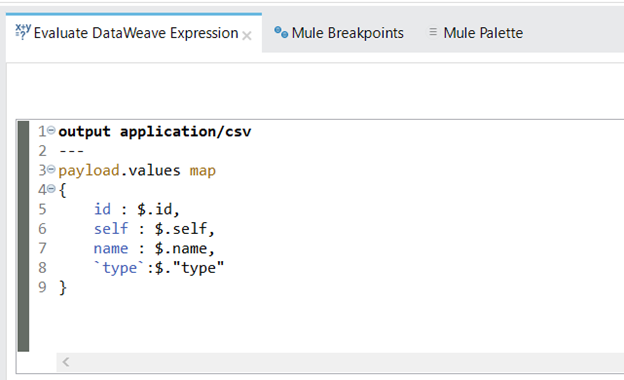
Task: Switch to the Mule Breakpoints tab
Action: click(x=347, y=33)
